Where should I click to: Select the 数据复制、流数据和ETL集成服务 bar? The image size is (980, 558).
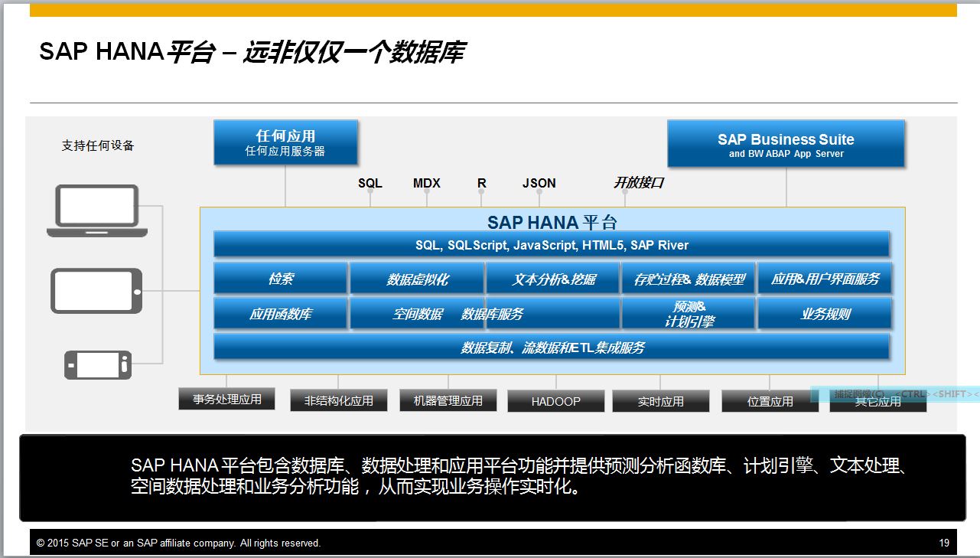[552, 347]
